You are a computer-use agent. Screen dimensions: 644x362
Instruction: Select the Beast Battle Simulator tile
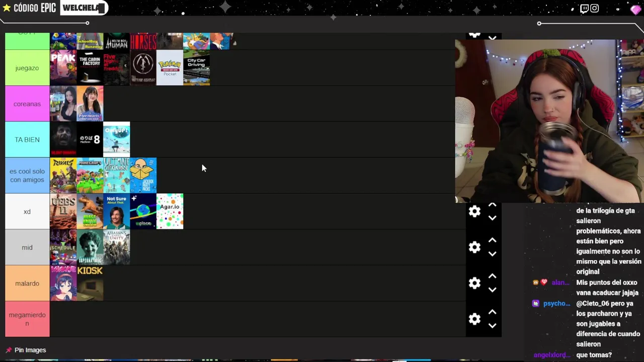(x=90, y=211)
